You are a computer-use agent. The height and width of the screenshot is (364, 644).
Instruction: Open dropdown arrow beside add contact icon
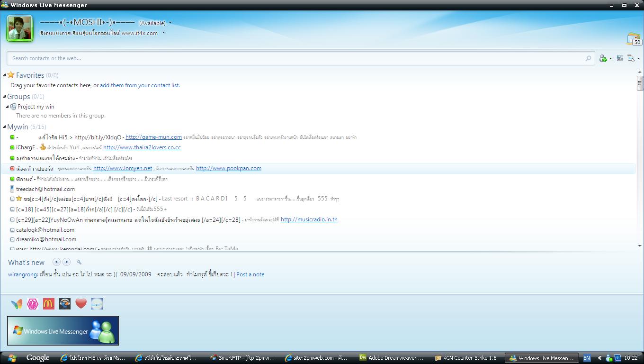coord(610,59)
